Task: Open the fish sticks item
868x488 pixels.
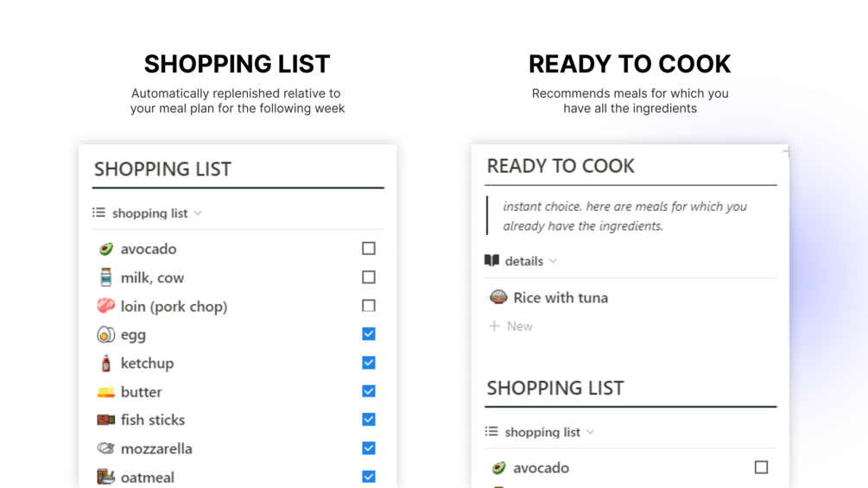Action: [x=153, y=420]
